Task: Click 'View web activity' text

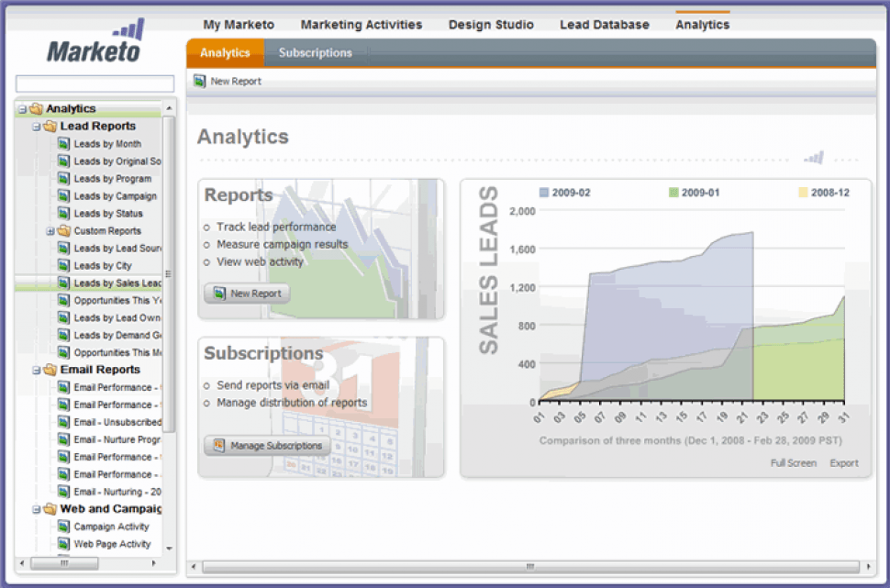Action: pyautogui.click(x=260, y=261)
